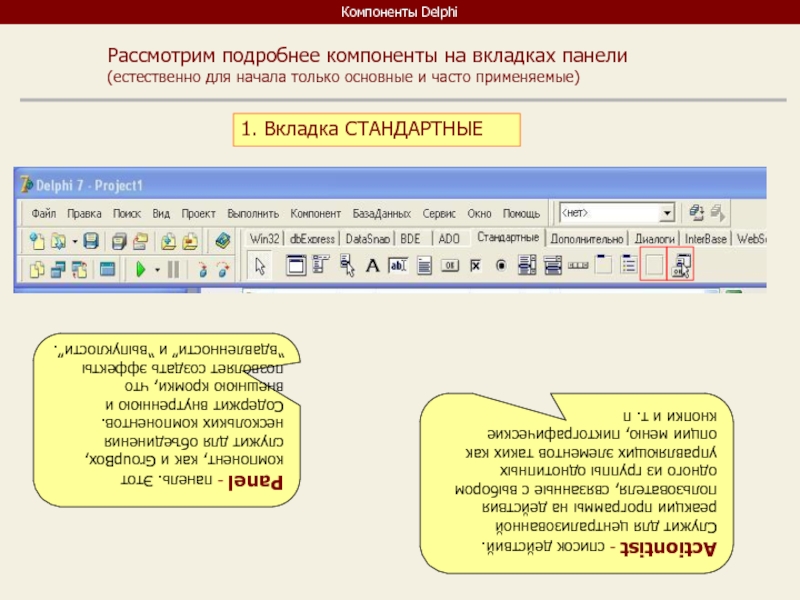Image resolution: width=800 pixels, height=600 pixels.
Task: Click the green Run arrow button
Action: click(142, 268)
